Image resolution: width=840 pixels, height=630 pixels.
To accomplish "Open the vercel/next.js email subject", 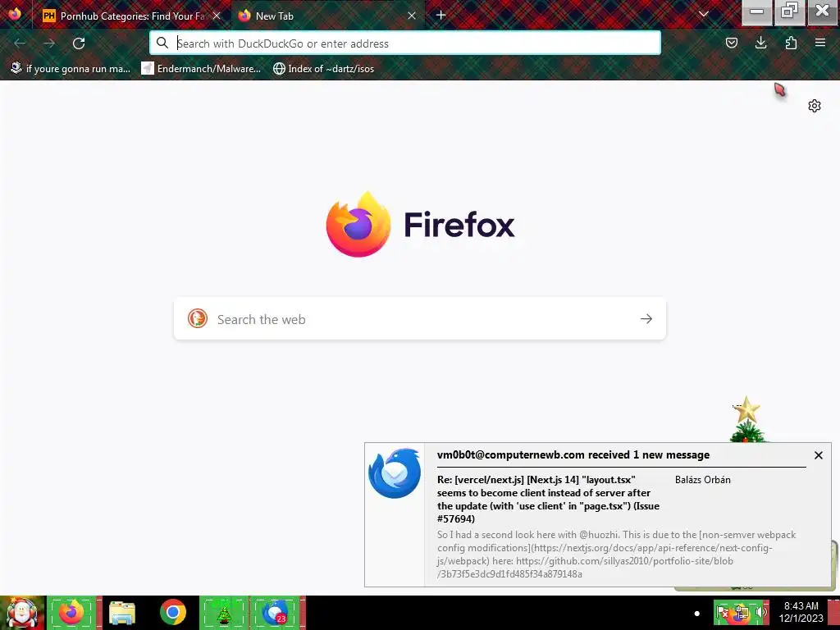I will (548, 500).
